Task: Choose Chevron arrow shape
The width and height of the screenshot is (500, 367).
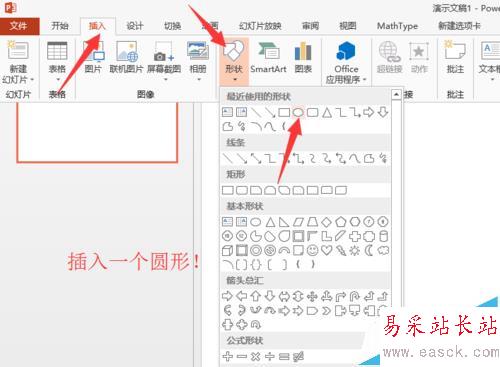Action: click(x=326, y=311)
